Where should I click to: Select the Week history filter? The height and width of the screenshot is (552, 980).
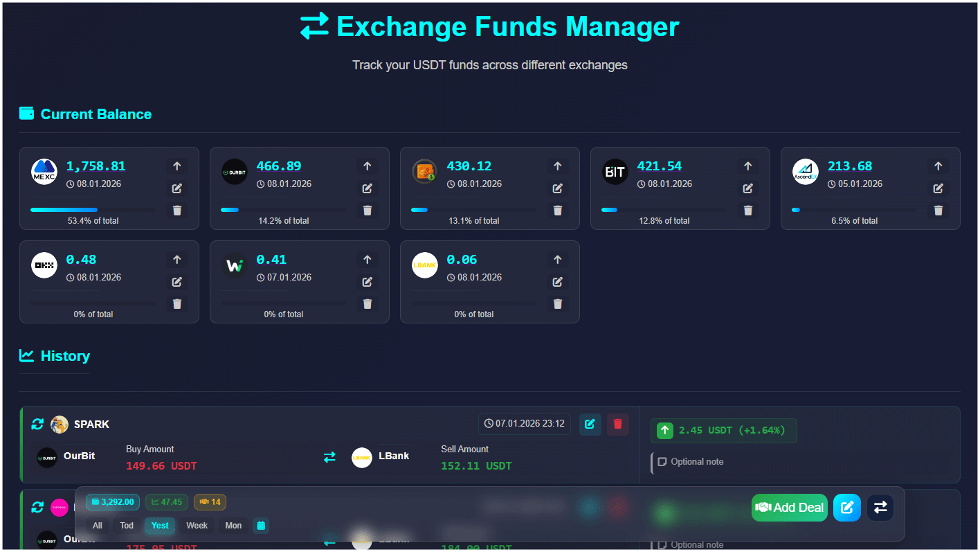(x=197, y=526)
